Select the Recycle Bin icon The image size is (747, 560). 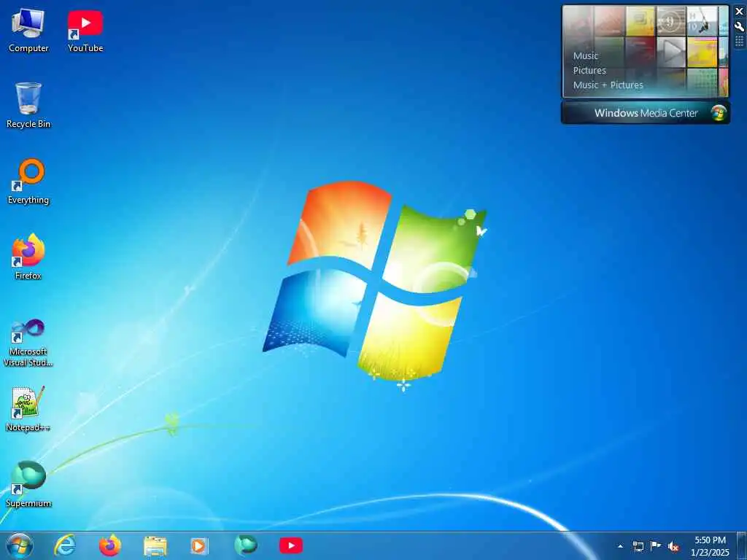(28, 106)
